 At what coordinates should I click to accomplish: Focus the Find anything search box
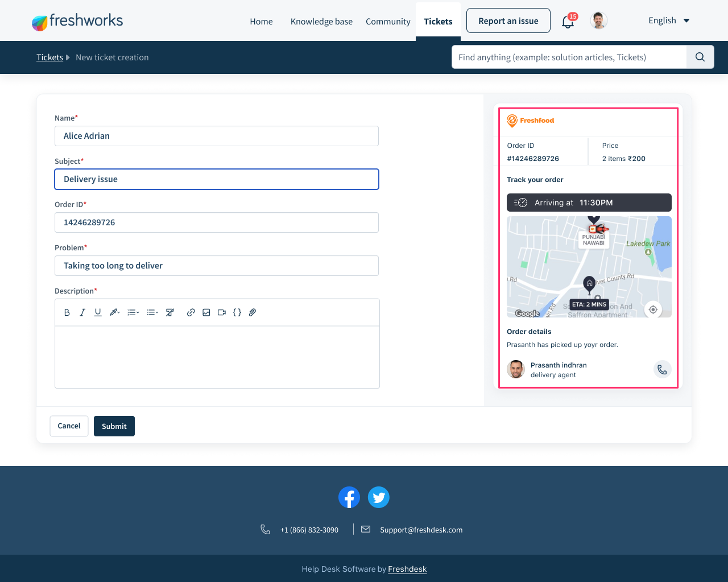tap(569, 57)
